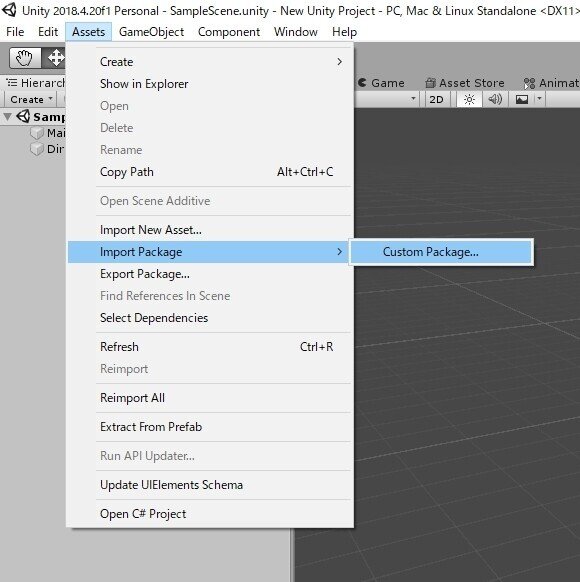Open the Edit menu

48,32
